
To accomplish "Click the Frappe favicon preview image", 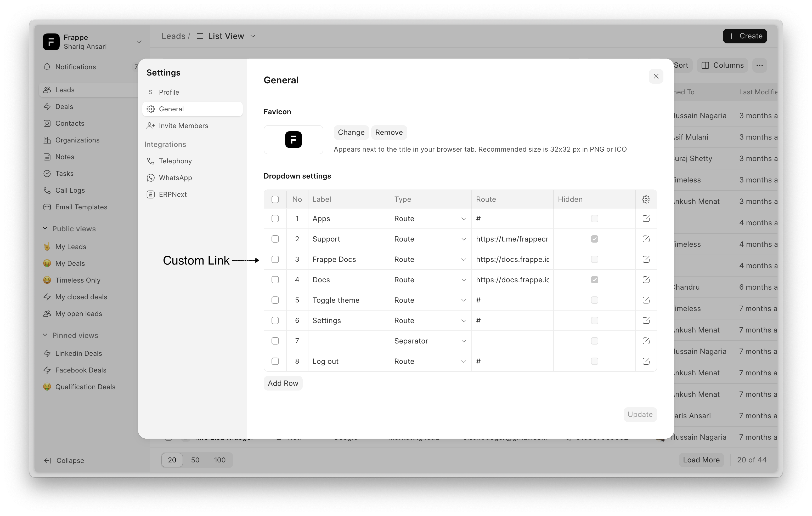I will coord(293,140).
